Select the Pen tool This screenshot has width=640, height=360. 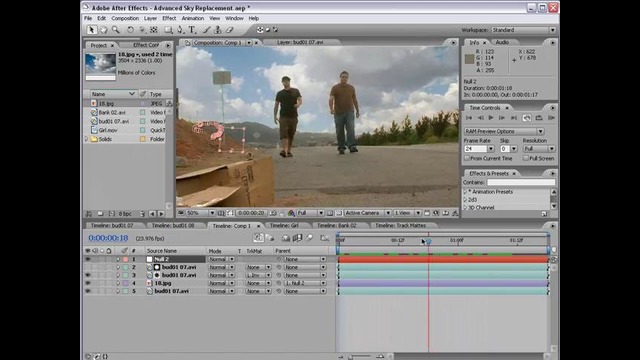180,30
